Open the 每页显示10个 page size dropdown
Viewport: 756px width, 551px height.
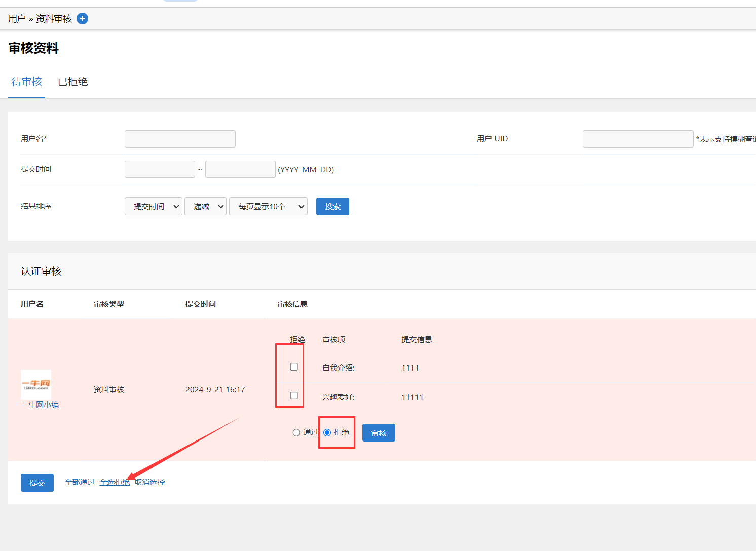click(268, 206)
